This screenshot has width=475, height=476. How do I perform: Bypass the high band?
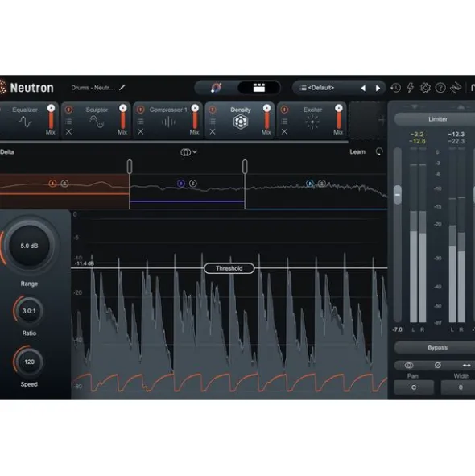(x=310, y=184)
